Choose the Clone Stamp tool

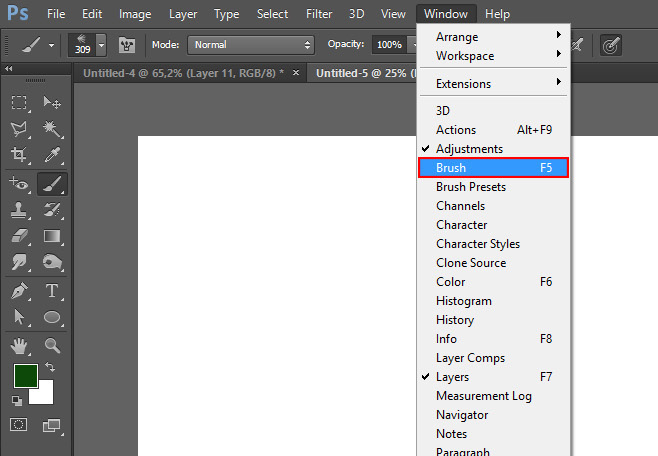click(19, 210)
